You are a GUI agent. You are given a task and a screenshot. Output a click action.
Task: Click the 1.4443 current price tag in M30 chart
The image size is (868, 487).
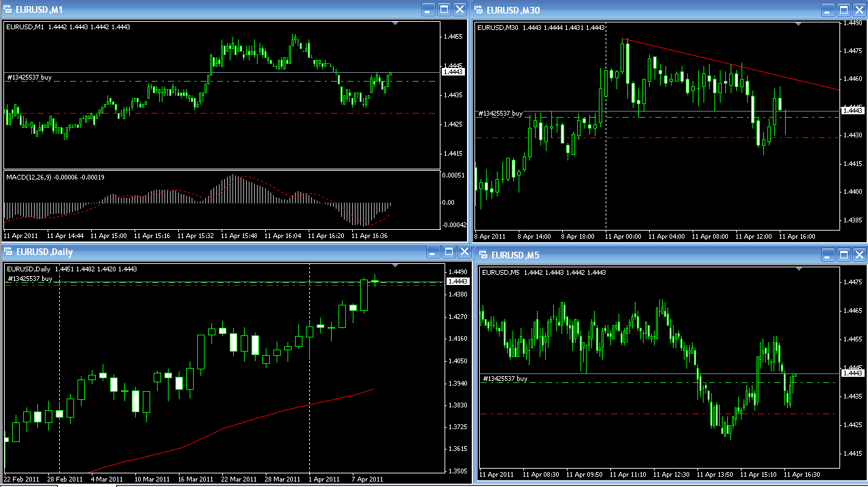coord(852,110)
